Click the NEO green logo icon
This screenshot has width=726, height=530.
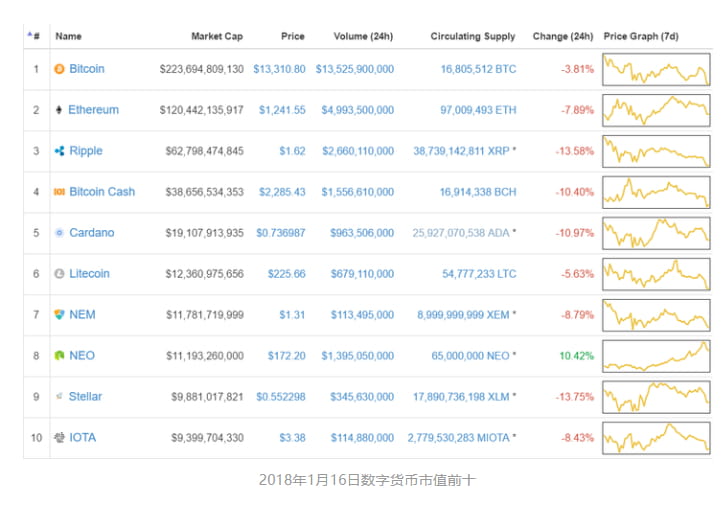tap(59, 355)
